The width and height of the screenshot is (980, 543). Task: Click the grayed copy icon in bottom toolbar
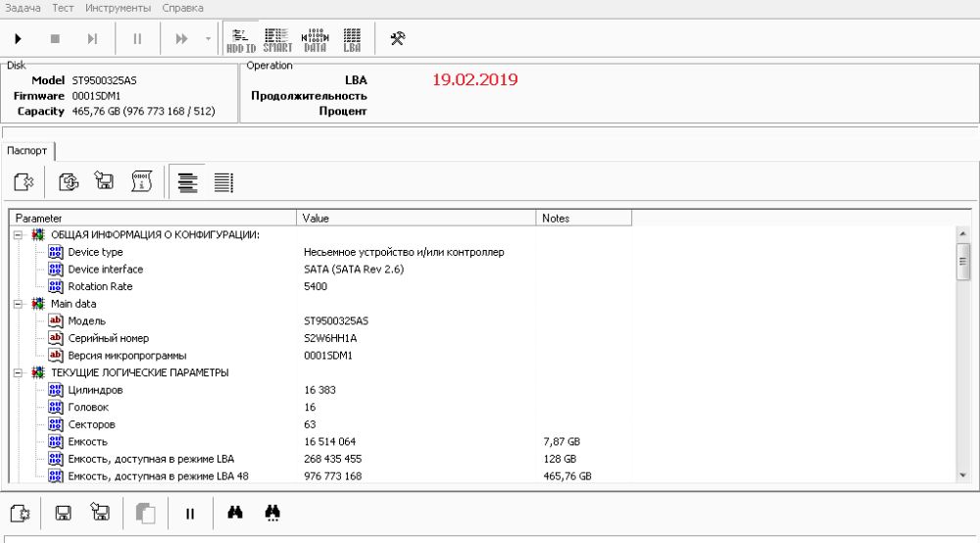pyautogui.click(x=145, y=514)
